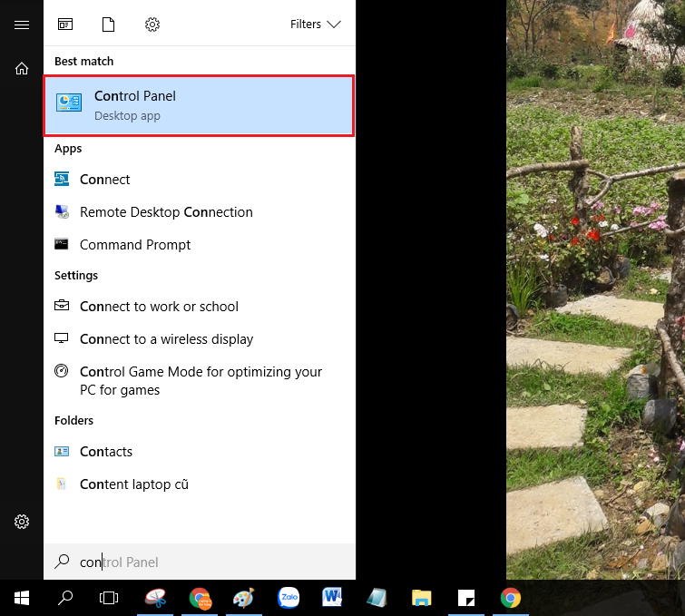This screenshot has width=685, height=616.
Task: Filter results by Settings gear icon
Action: pyautogui.click(x=152, y=24)
